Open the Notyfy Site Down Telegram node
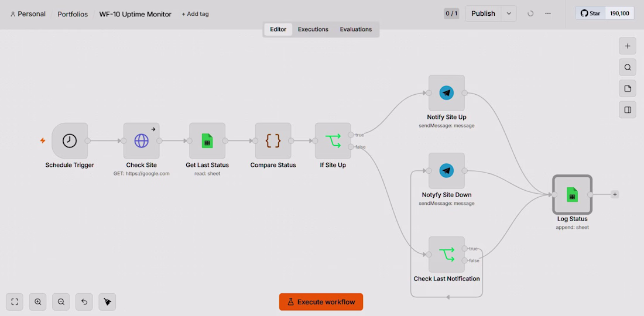644x316 pixels. [x=447, y=171]
